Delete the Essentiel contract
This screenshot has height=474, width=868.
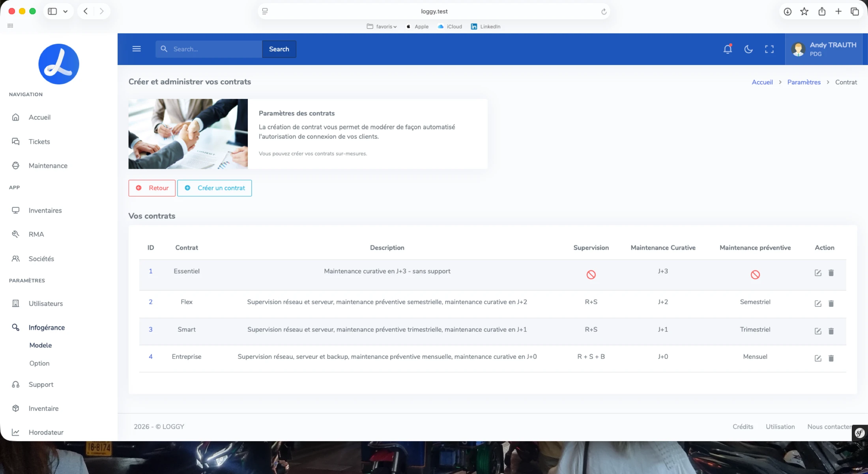click(x=831, y=273)
